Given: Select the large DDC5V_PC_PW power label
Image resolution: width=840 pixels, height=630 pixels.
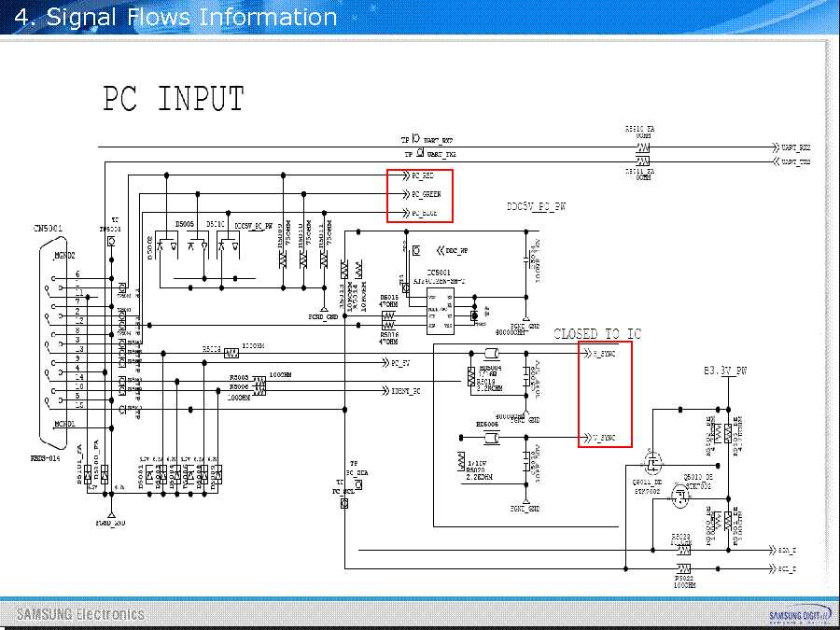Looking at the screenshot, I should tap(537, 207).
